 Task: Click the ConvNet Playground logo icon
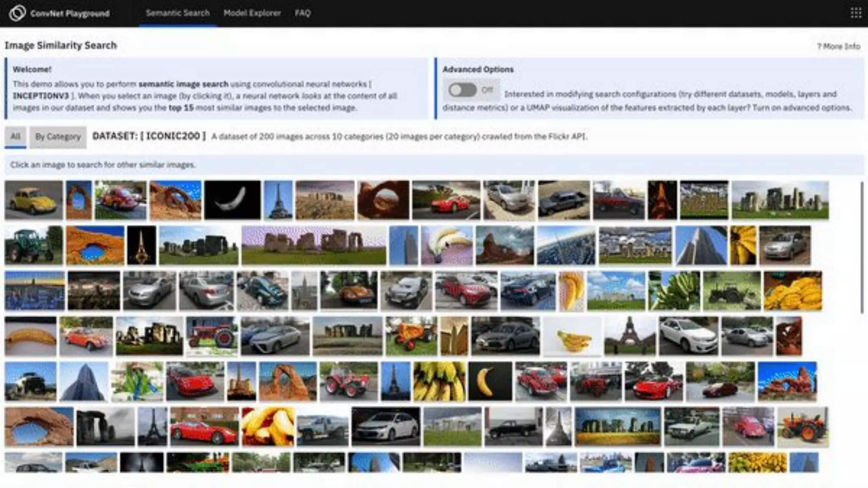click(x=17, y=13)
